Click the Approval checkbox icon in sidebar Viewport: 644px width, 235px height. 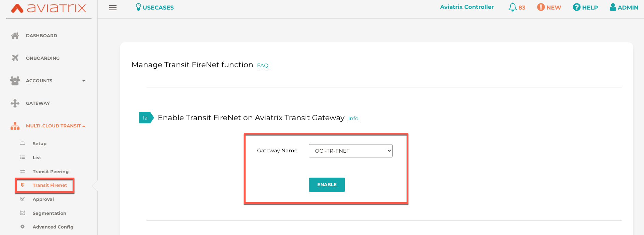(x=23, y=199)
